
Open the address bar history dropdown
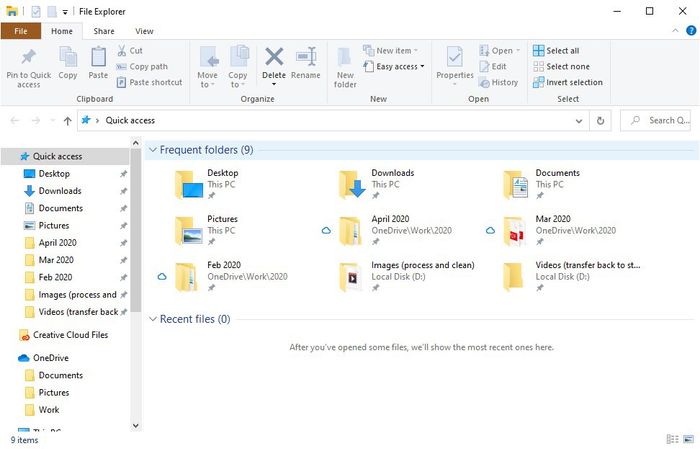point(579,121)
